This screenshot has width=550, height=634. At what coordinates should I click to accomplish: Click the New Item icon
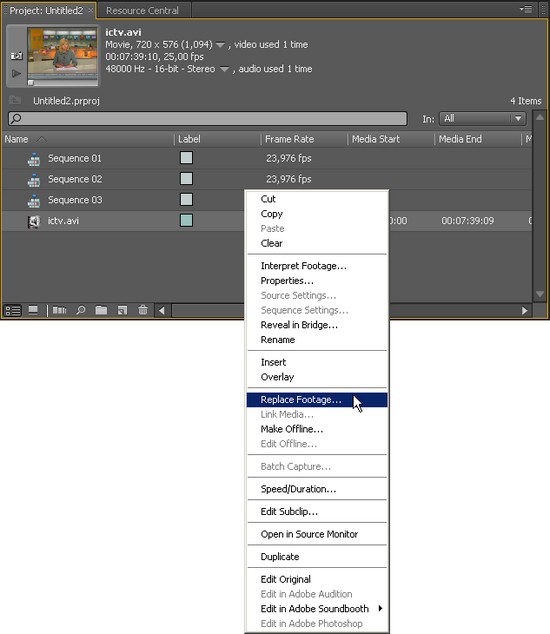point(122,311)
